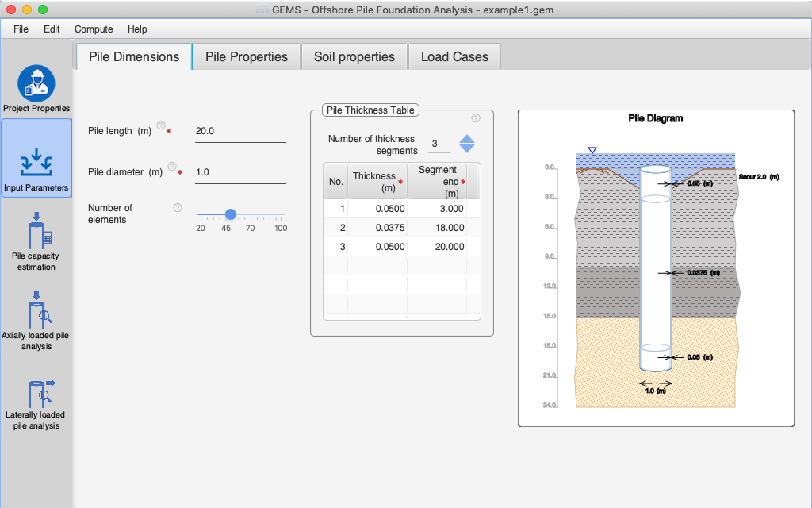
Task: Select thickness cell 0.0375 in row 2
Action: tap(377, 228)
